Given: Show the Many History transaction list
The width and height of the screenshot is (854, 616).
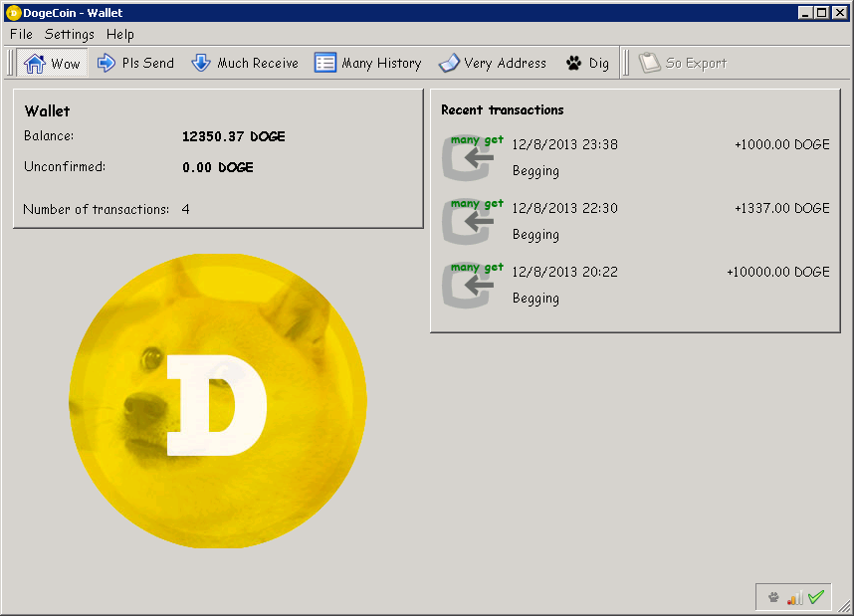Looking at the screenshot, I should [368, 63].
